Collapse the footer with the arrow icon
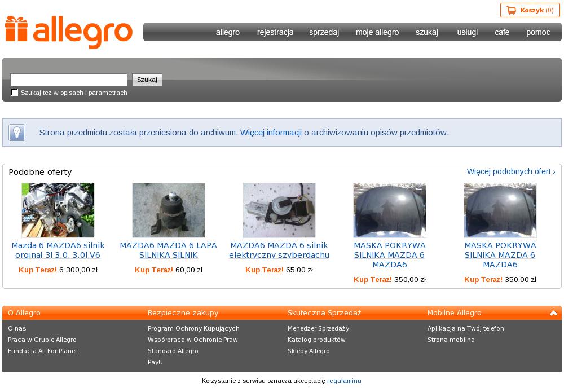Image resolution: width=564 pixels, height=392 pixels. tap(554, 313)
